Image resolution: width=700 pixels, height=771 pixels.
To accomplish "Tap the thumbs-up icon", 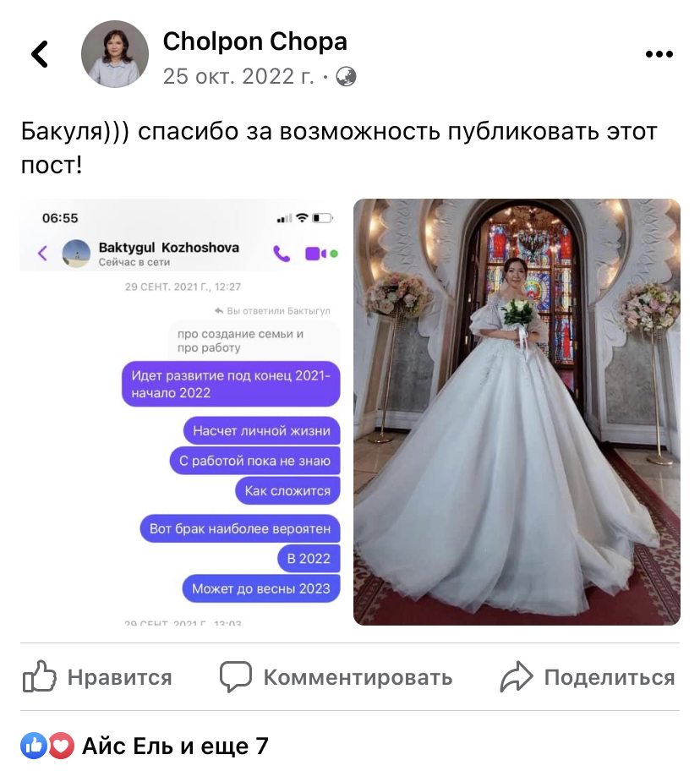I will (x=40, y=676).
